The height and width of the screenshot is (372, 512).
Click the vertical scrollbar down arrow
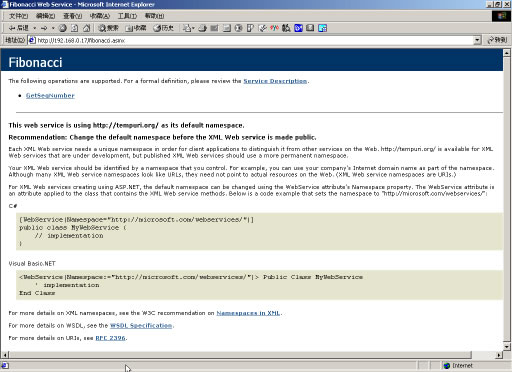507,347
